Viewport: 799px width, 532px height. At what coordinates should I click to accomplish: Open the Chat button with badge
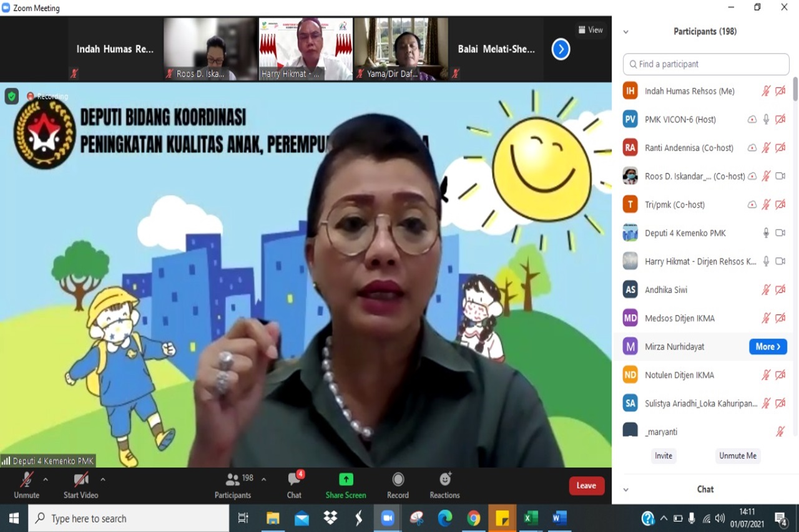[x=295, y=485]
